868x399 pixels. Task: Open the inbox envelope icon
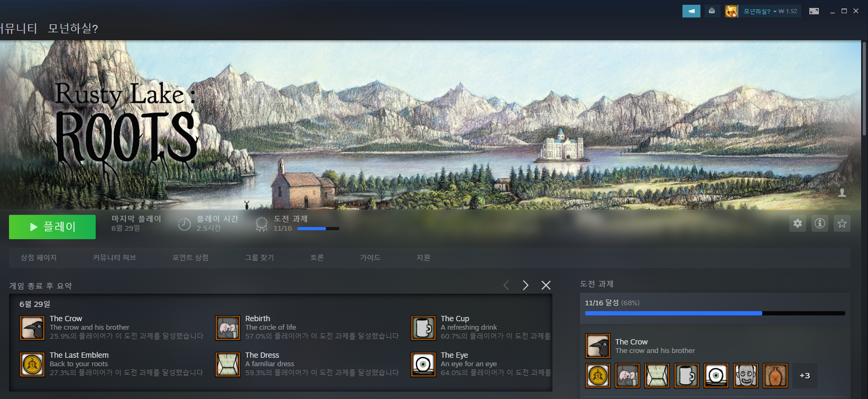(x=712, y=11)
